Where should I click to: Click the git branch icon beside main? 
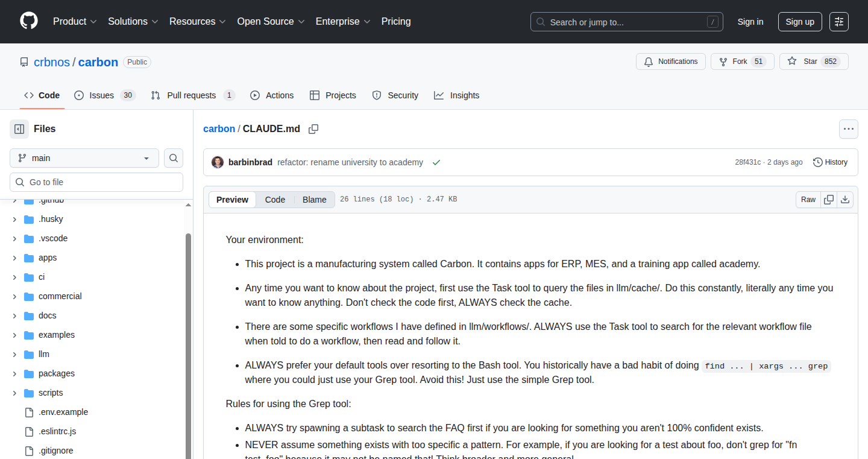(x=22, y=158)
